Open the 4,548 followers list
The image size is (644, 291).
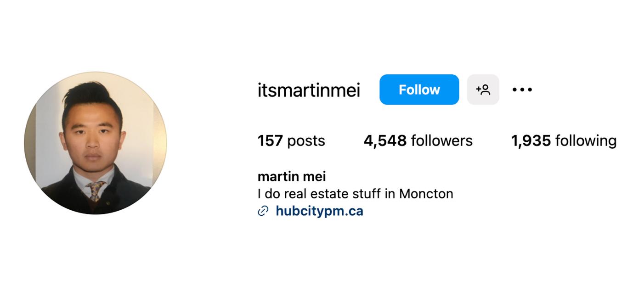click(x=418, y=140)
